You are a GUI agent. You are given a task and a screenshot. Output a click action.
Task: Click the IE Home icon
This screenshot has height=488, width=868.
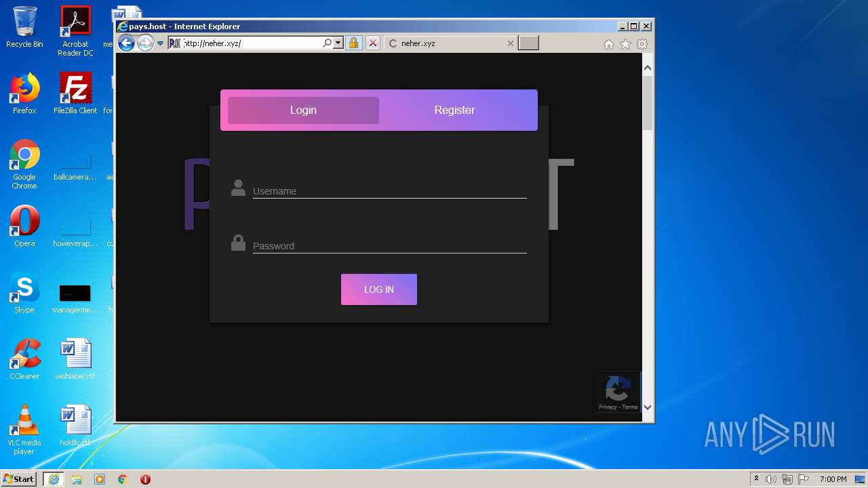coord(608,44)
